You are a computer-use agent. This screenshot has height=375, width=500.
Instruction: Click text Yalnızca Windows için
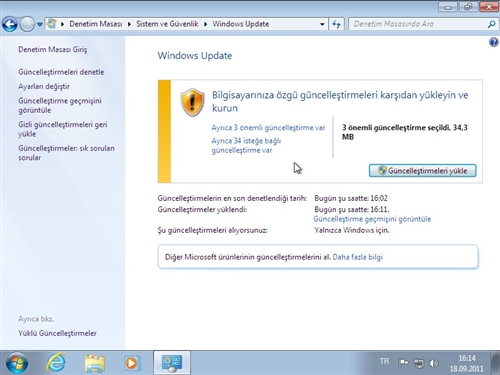pos(352,230)
